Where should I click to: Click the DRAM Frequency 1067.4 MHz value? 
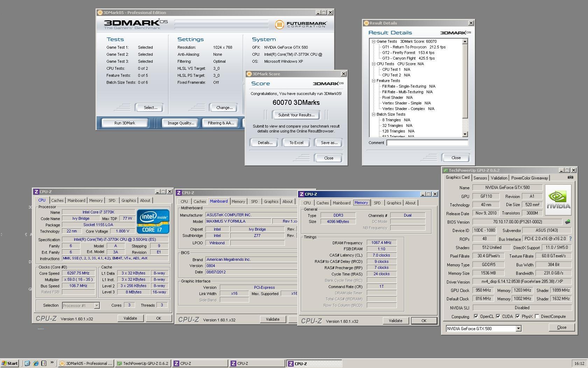[x=381, y=243]
